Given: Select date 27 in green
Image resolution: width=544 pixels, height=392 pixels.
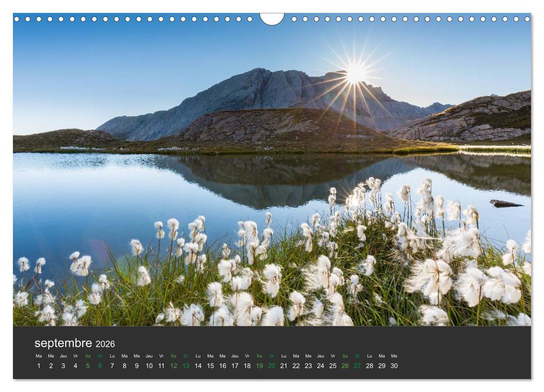Looking at the screenshot, I should [357, 366].
